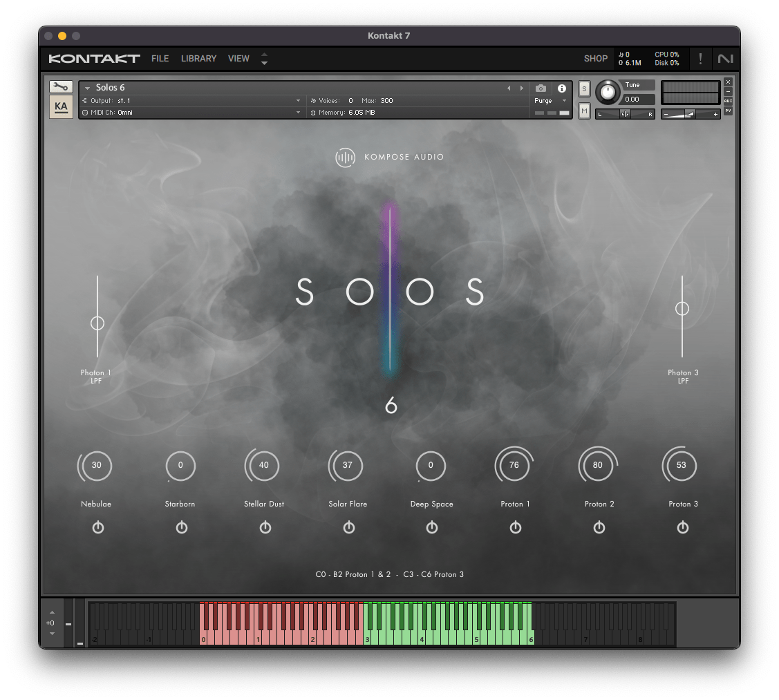Click the Proton 1 knob showing 76
Screen dimensions: 779x700
tap(514, 465)
